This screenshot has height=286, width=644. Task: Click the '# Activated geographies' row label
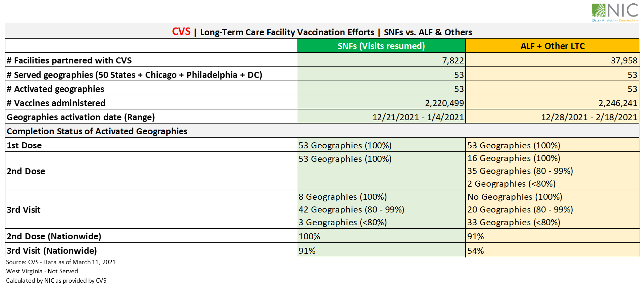(x=55, y=89)
